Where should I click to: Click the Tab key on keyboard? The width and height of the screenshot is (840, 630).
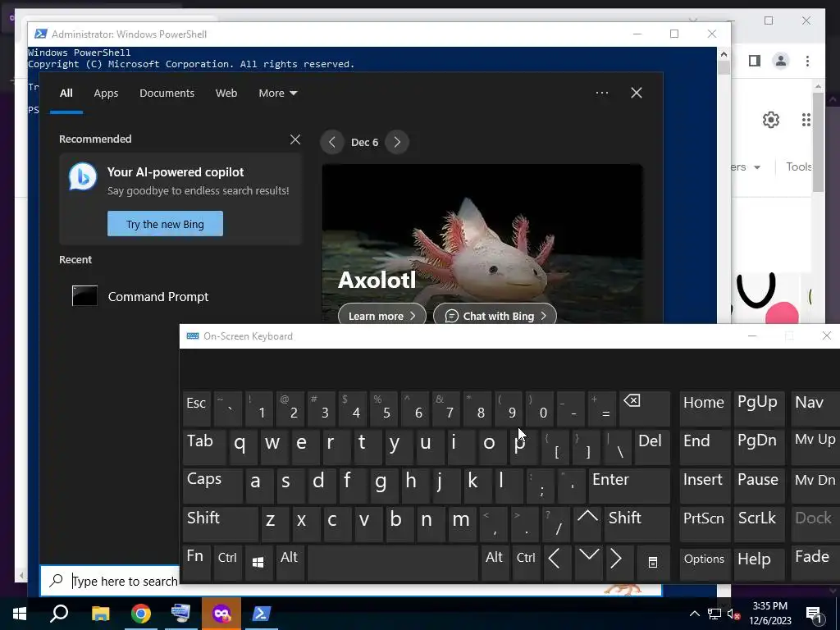pyautogui.click(x=204, y=447)
